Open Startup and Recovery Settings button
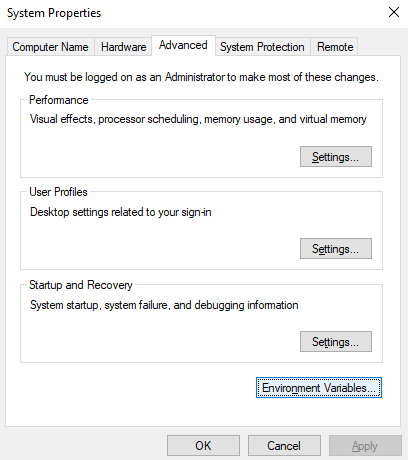The image size is (408, 460). click(x=336, y=341)
